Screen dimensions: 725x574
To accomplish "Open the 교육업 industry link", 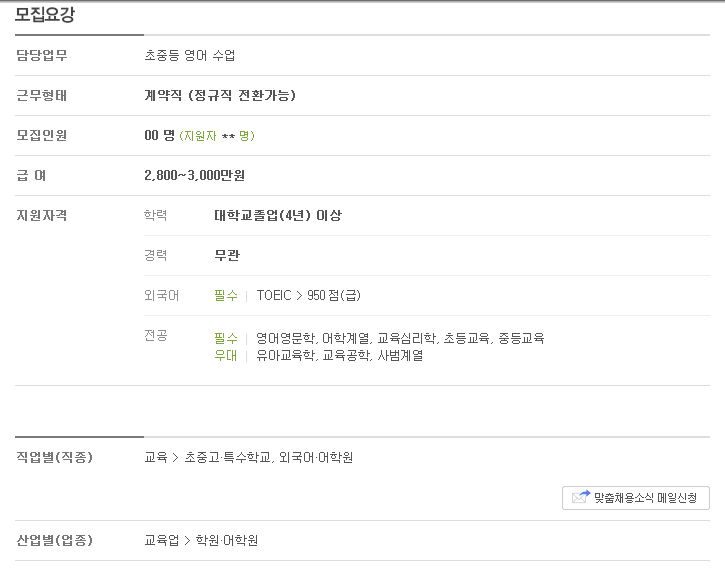I will pyautogui.click(x=162, y=540).
